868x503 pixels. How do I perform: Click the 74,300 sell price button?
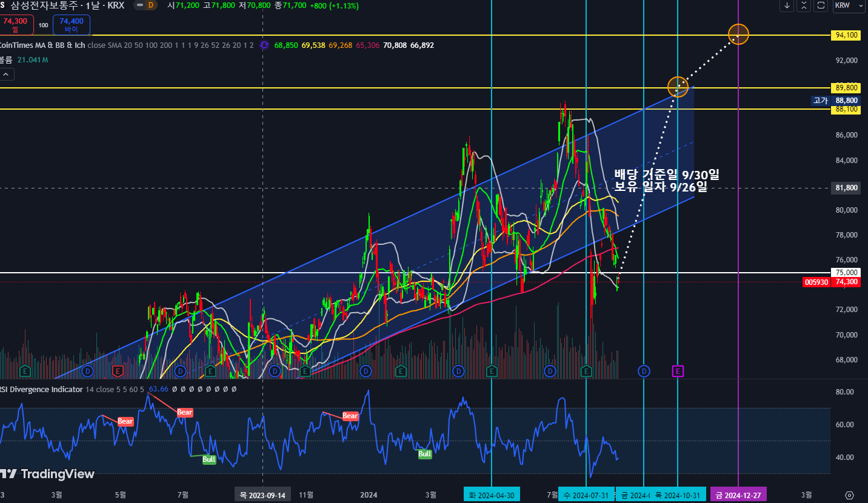pyautogui.click(x=15, y=24)
